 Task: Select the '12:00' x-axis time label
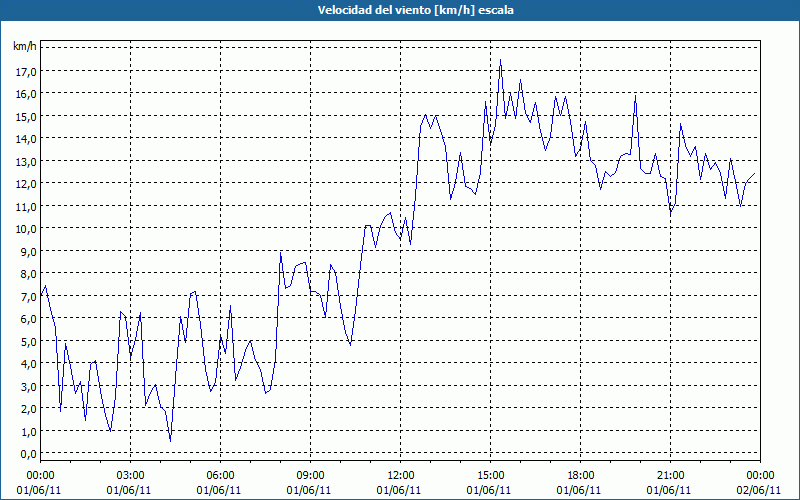[400, 476]
